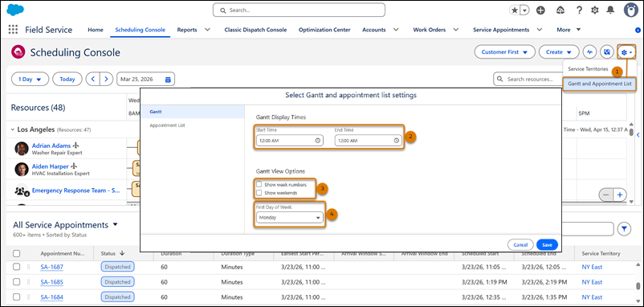Go to previous day arrow
The width and height of the screenshot is (644, 307).
pyautogui.click(x=93, y=80)
